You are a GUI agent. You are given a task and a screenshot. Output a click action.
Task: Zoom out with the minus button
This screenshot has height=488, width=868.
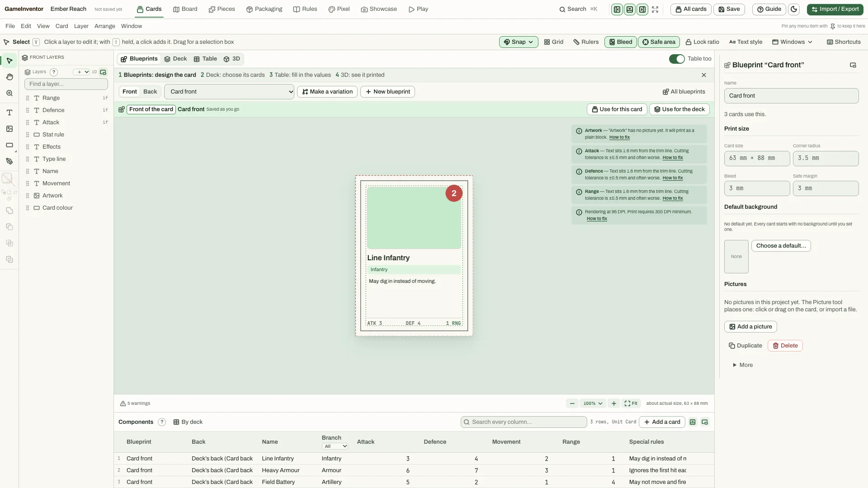tap(572, 404)
